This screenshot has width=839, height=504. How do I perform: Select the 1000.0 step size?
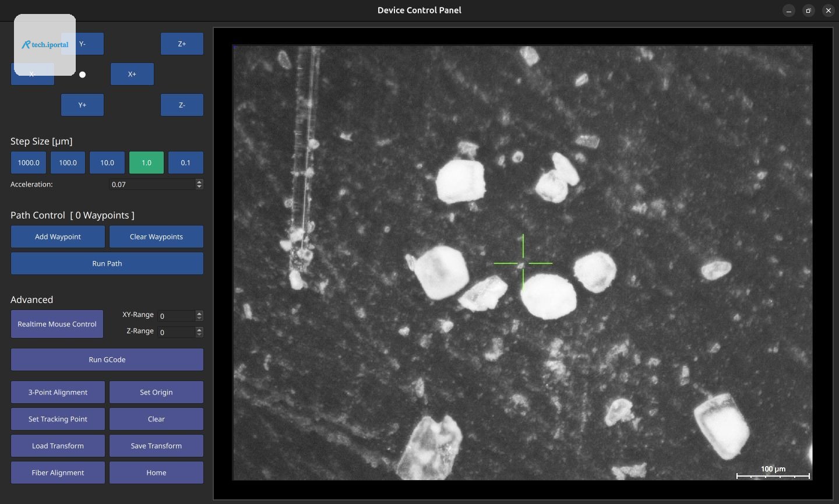29,163
